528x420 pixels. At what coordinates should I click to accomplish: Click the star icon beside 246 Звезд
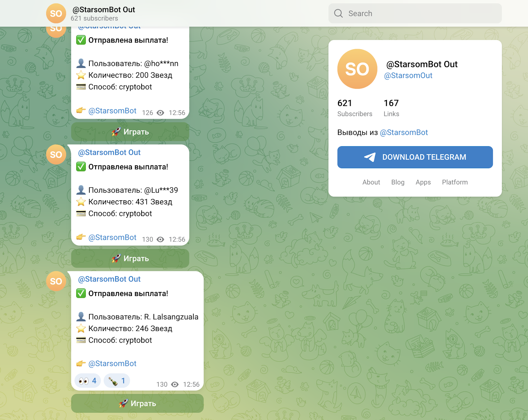coord(81,329)
